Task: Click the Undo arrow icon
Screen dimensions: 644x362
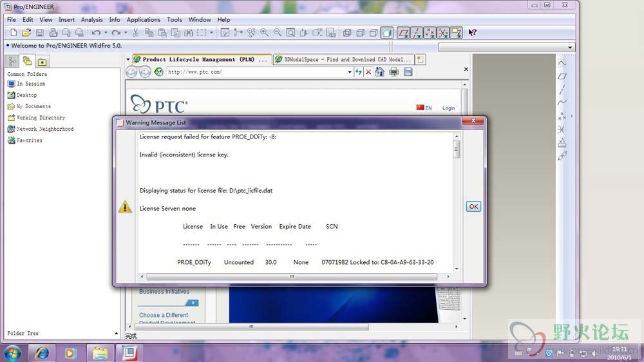Action: (x=96, y=32)
